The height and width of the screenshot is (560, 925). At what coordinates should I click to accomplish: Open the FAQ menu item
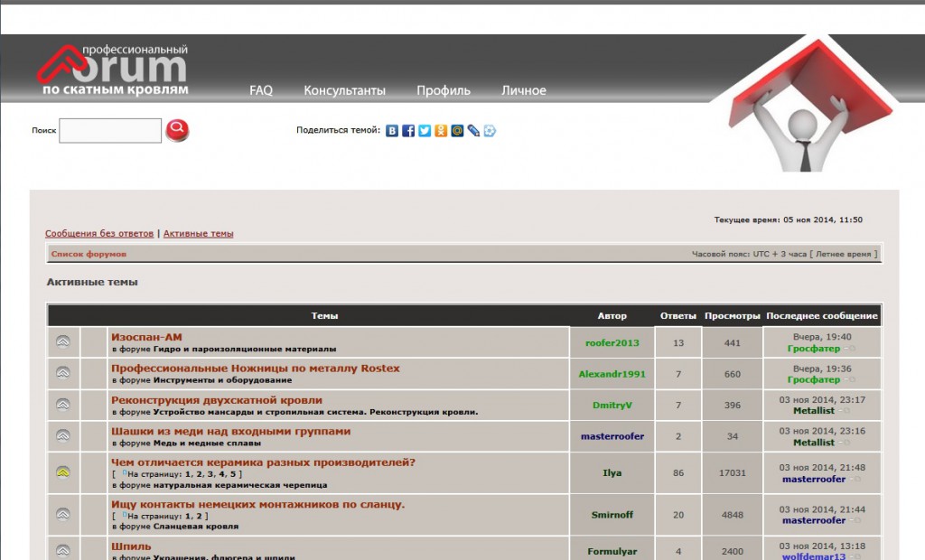tap(261, 90)
